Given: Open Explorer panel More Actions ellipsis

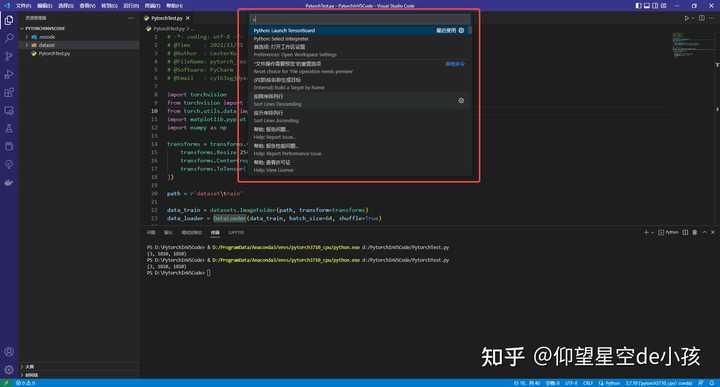Looking at the screenshot, I should pos(131,18).
